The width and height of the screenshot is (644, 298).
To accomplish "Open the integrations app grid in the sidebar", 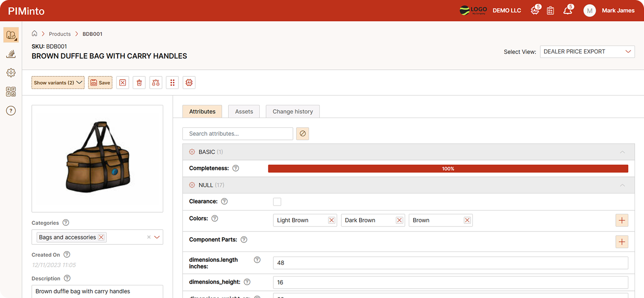I will tap(11, 92).
